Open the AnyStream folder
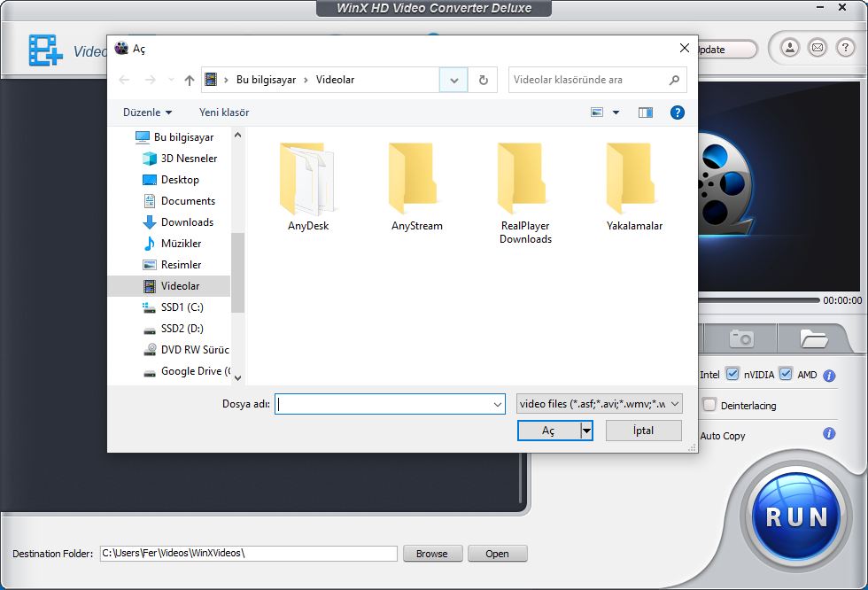 (417, 187)
